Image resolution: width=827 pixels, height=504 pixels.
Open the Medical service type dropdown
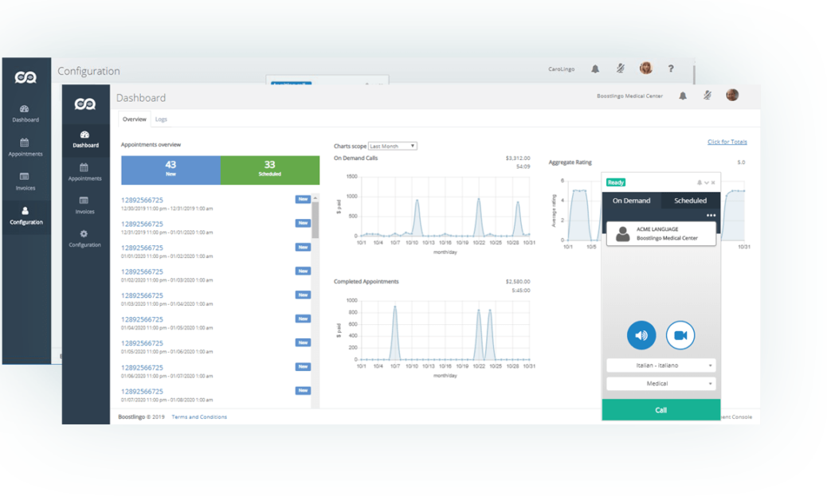(x=660, y=384)
